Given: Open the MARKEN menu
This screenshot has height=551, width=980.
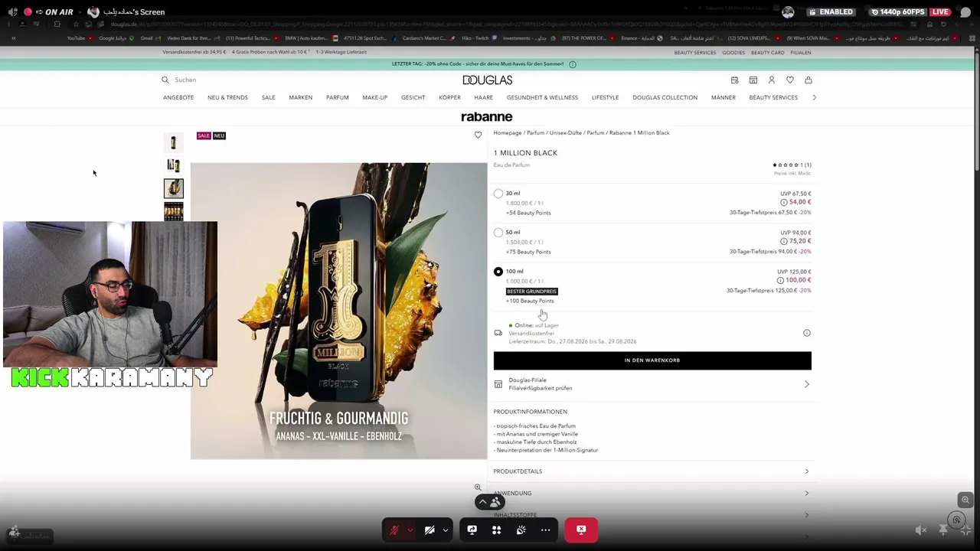Looking at the screenshot, I should click(x=301, y=98).
